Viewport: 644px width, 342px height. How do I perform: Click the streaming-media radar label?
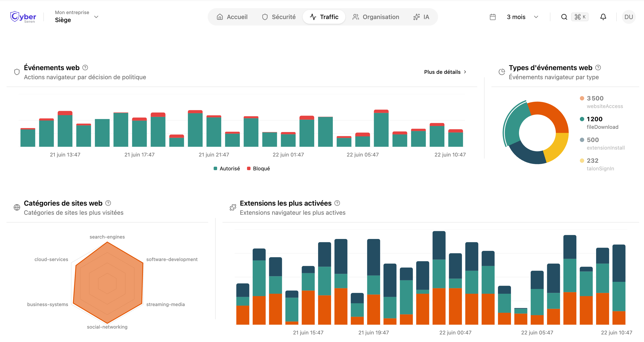[165, 304]
